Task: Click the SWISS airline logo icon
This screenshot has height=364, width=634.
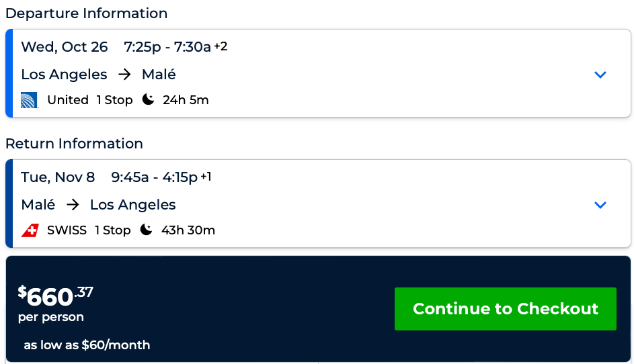Action: pos(30,230)
